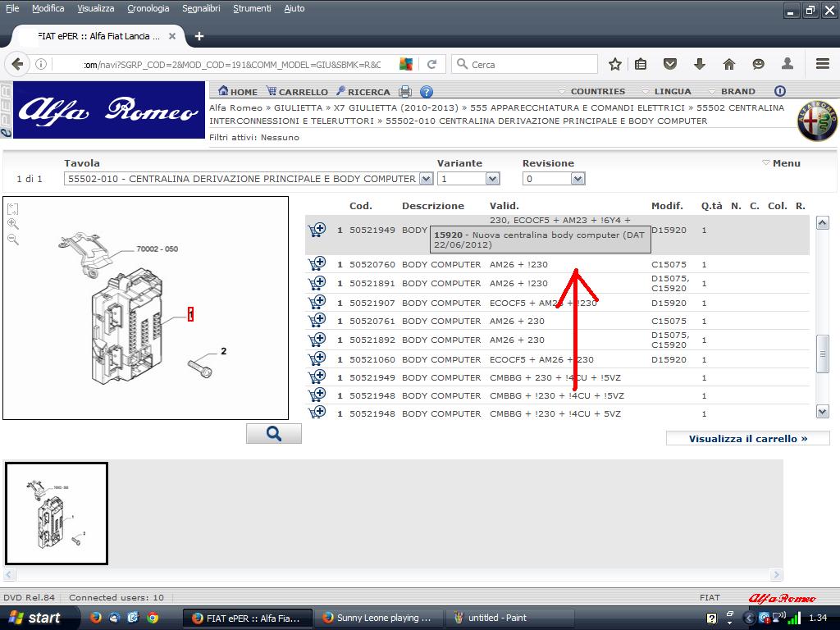840x630 pixels.
Task: Open the bookmarks list icon
Action: [641, 64]
